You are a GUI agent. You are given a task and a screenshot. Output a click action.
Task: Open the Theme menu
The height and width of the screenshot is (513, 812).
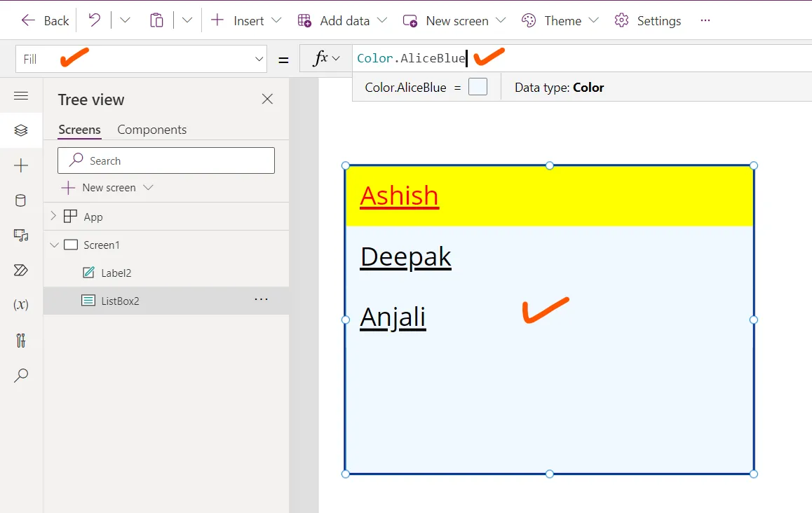(560, 20)
